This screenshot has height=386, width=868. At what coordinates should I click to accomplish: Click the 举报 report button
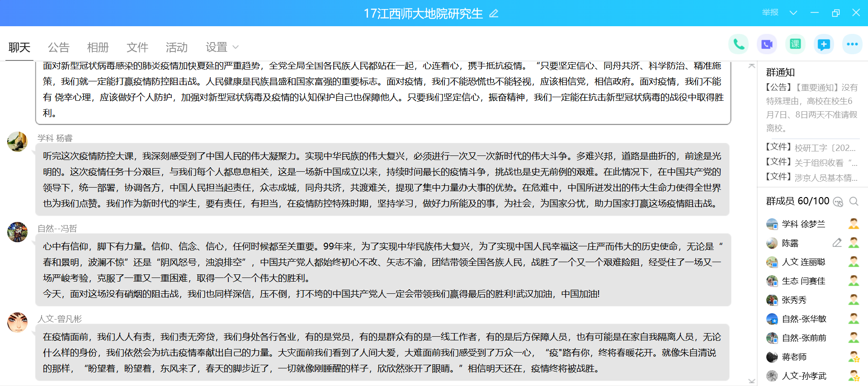coord(770,13)
